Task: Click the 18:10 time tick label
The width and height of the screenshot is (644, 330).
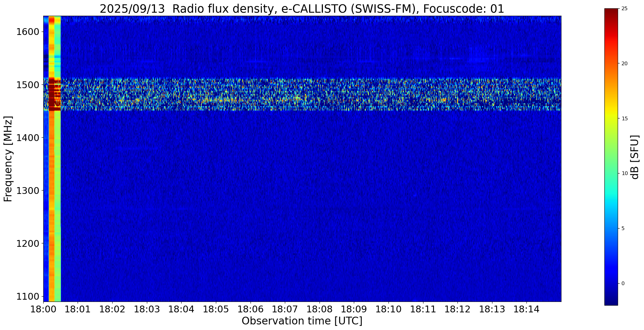Action: point(389,309)
